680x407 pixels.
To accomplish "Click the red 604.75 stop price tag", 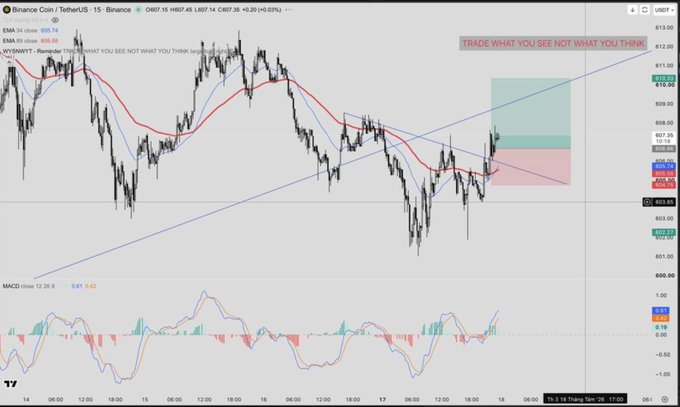I will click(664, 185).
